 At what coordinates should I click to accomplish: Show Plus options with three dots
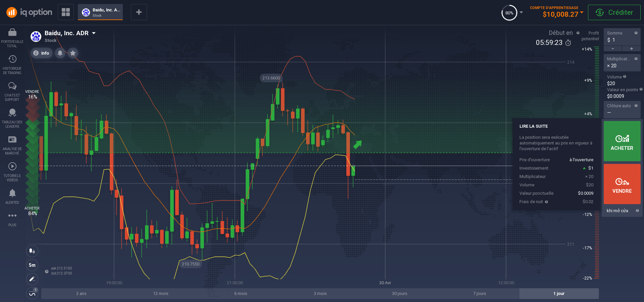point(12,216)
